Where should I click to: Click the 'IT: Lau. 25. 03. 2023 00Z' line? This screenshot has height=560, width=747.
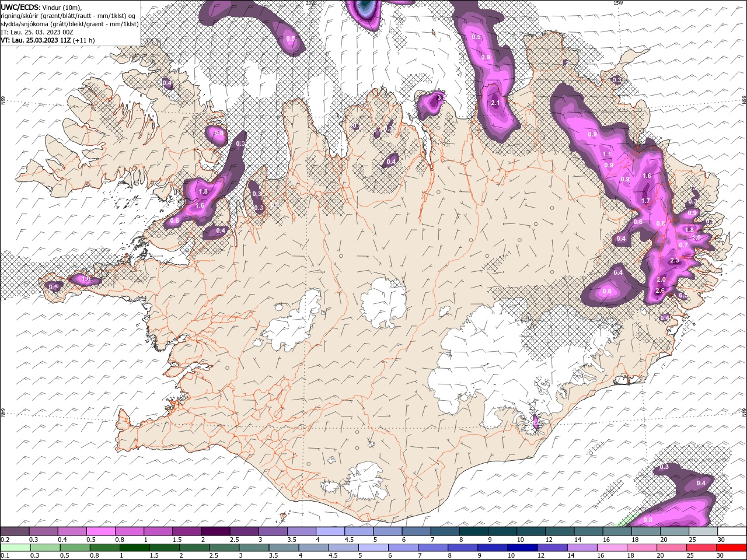pyautogui.click(x=36, y=32)
